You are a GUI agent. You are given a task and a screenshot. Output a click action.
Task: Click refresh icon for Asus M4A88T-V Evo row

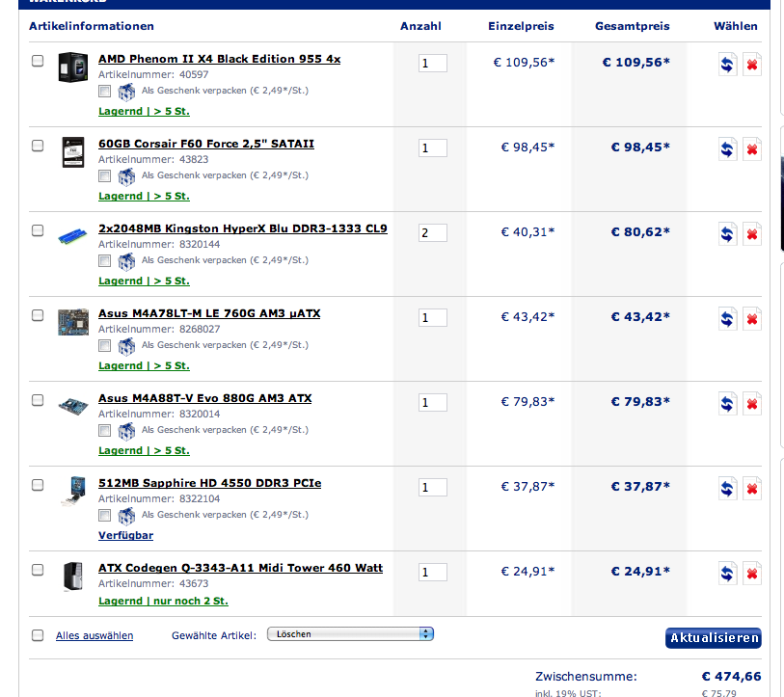(727, 404)
